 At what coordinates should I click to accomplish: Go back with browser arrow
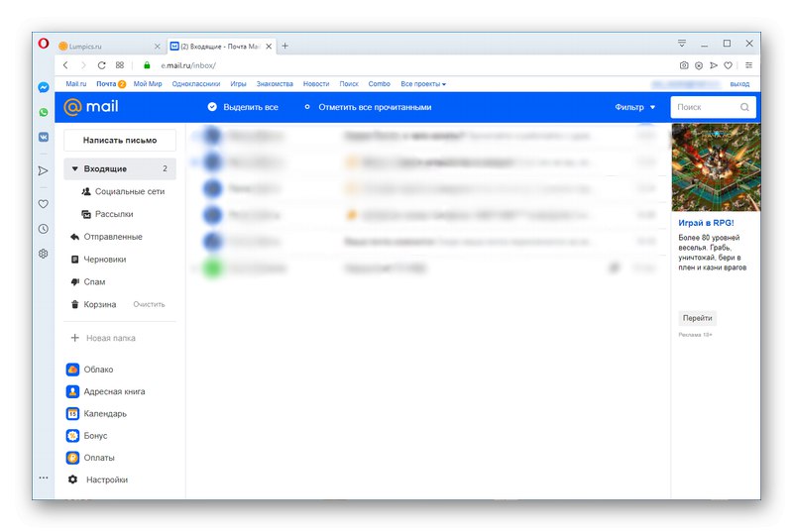[65, 65]
